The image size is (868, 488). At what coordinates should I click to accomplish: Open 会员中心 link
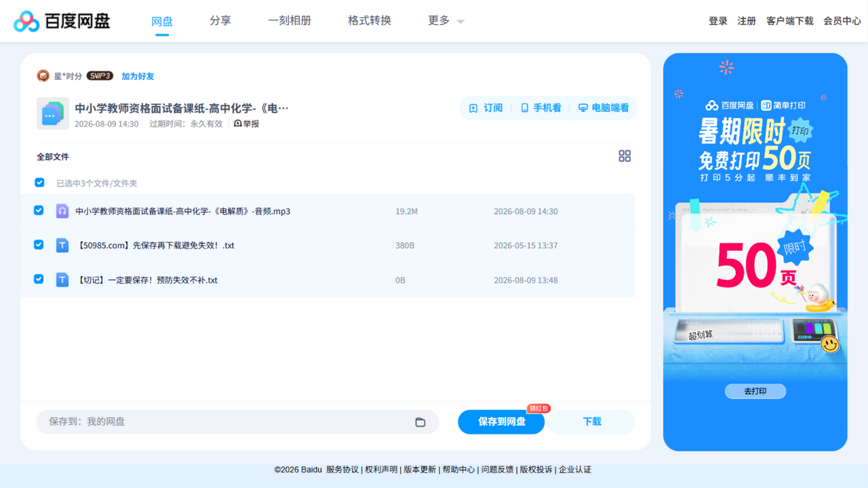pos(842,21)
